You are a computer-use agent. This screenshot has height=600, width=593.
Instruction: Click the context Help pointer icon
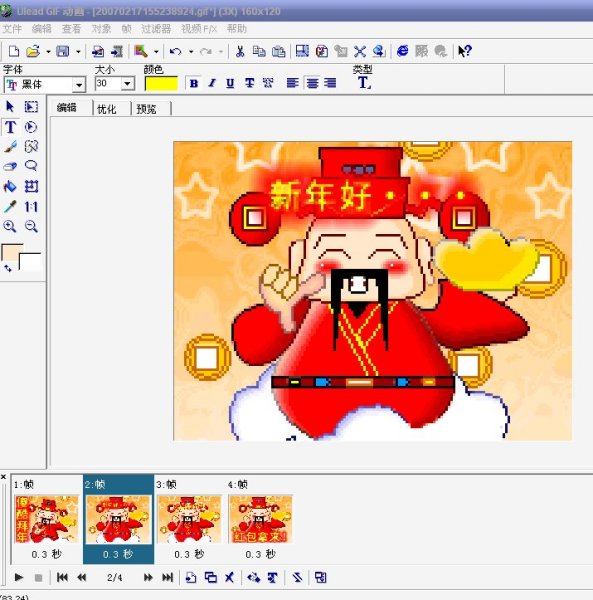pos(464,51)
